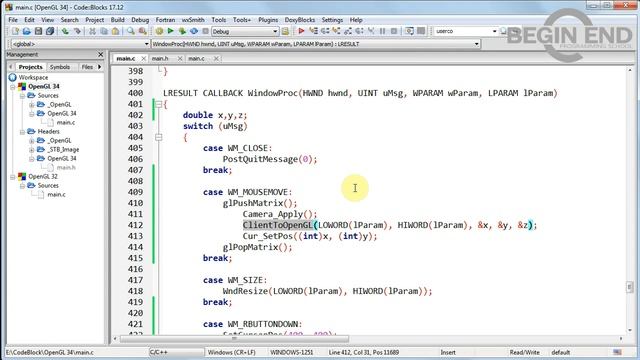640x360 pixels.
Task: Collapse the Sources folder under OpenGL 34
Action: (22, 96)
